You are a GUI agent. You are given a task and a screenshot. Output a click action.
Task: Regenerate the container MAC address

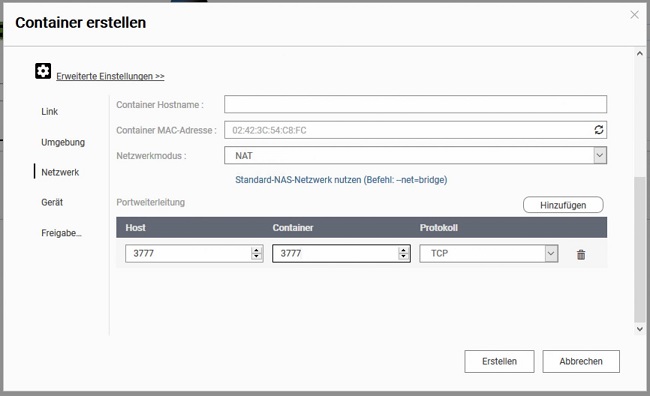tap(599, 130)
